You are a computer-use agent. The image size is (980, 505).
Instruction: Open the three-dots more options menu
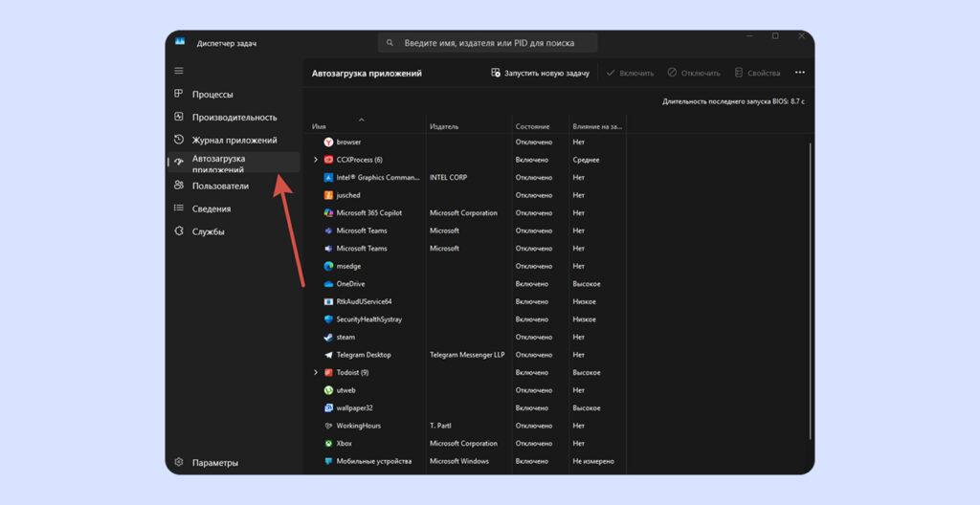pyautogui.click(x=800, y=73)
